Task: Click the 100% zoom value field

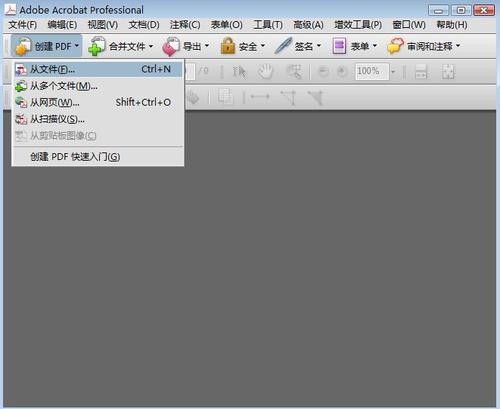Action: tap(371, 72)
